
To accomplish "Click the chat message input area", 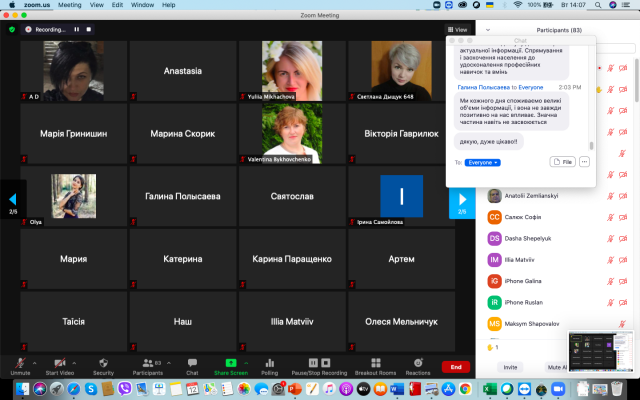I will click(520, 176).
